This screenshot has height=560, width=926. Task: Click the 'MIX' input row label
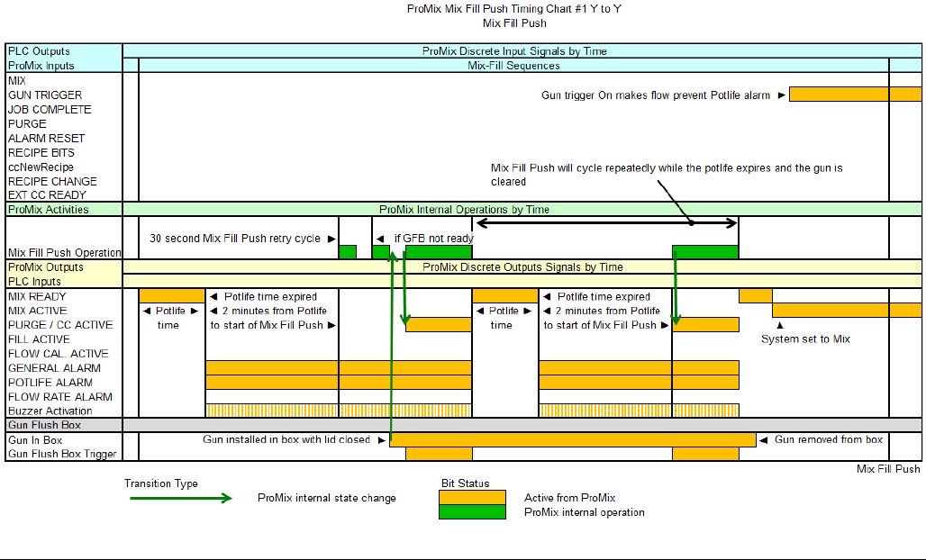pos(16,81)
